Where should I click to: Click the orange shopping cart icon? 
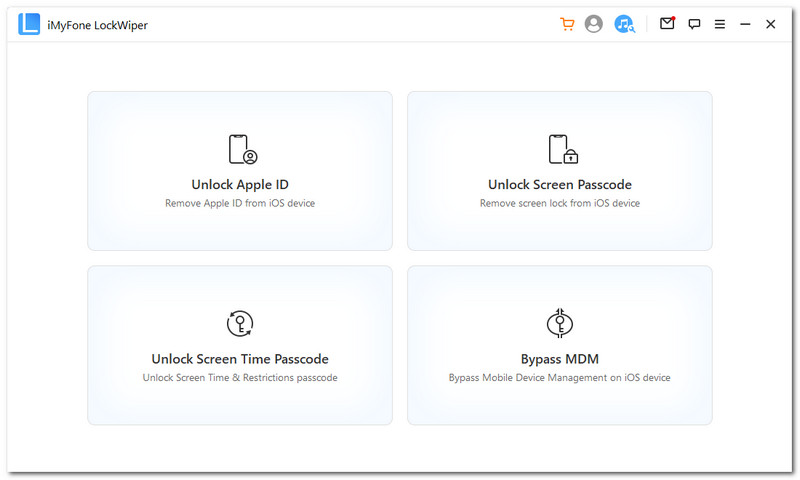(x=567, y=24)
